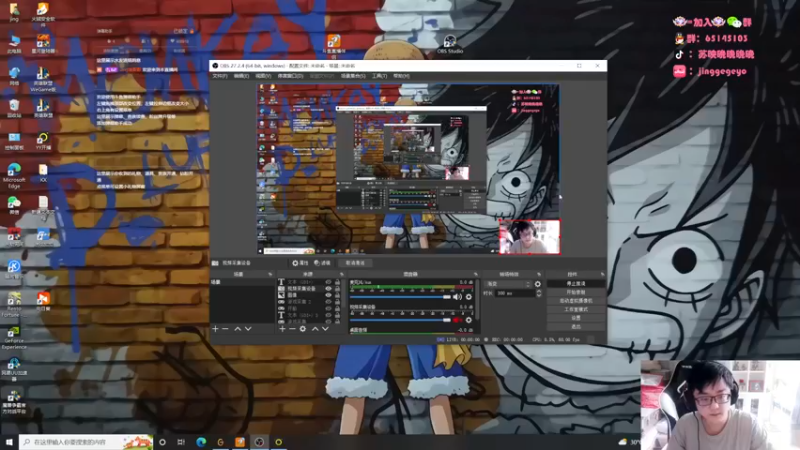This screenshot has width=800, height=450.
Task: Click OBS Studio desktop shortcut icon
Action: [x=449, y=44]
